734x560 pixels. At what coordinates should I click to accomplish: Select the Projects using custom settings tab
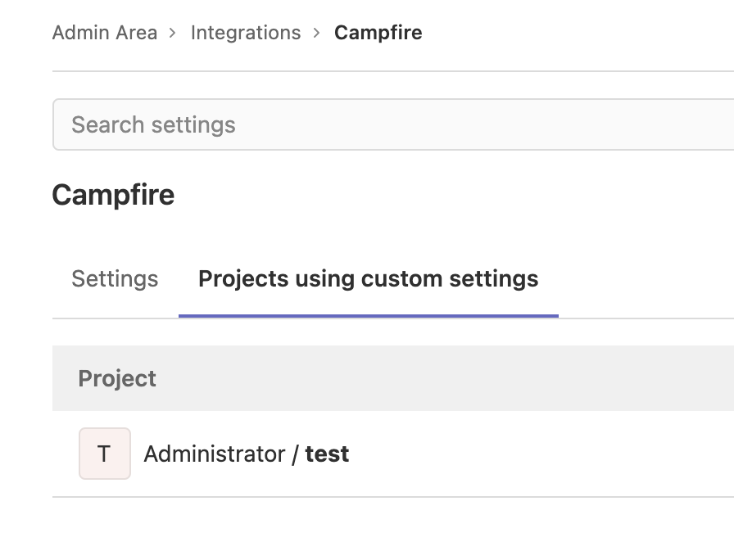pos(367,278)
